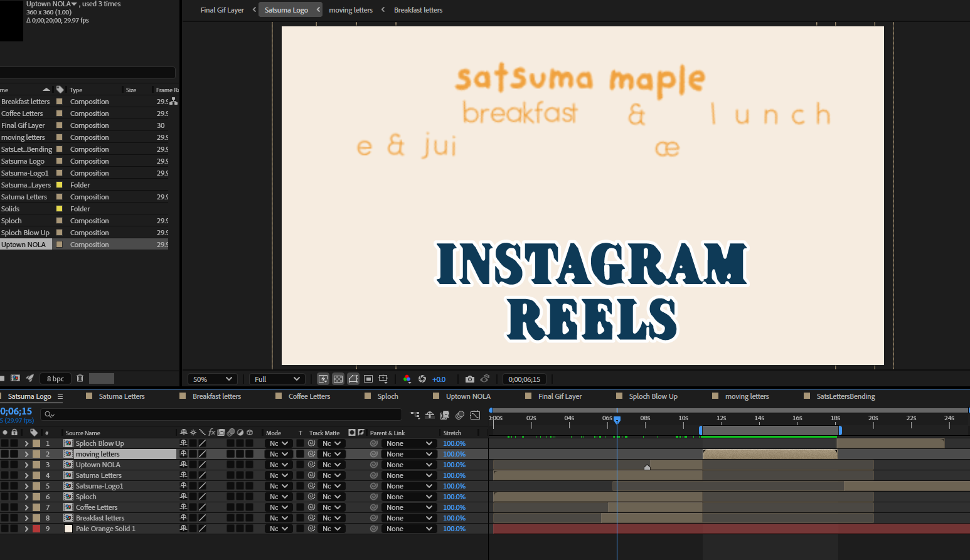Expand Pale Orange Solid 1 layer properties

[26, 529]
